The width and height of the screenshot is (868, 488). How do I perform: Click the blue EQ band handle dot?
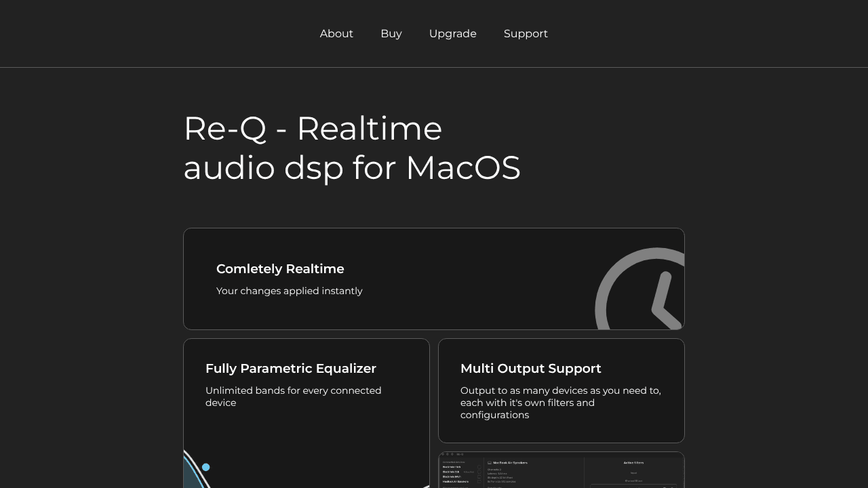pyautogui.click(x=205, y=467)
